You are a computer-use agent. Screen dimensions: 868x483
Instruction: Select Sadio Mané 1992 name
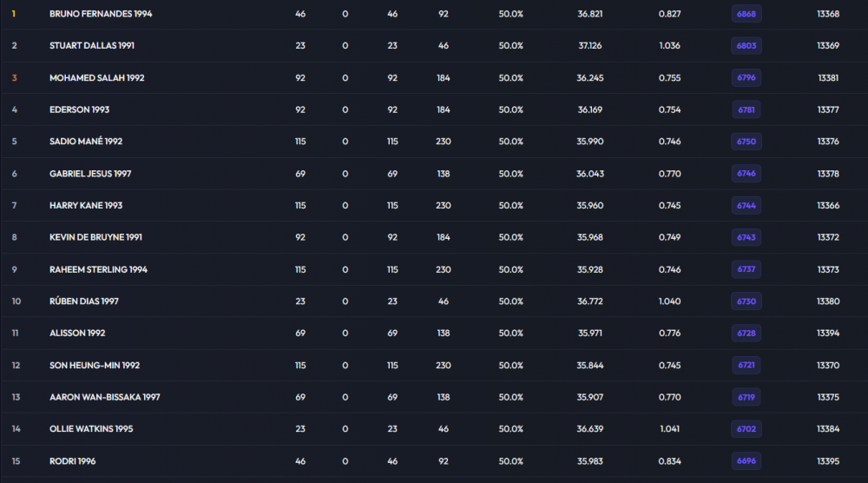[86, 142]
